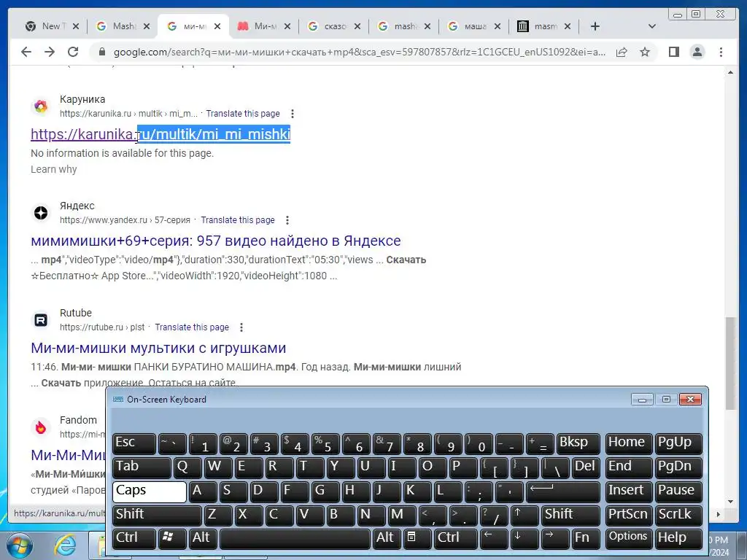Toggle the left Alt key on keyboard

pyautogui.click(x=204, y=539)
